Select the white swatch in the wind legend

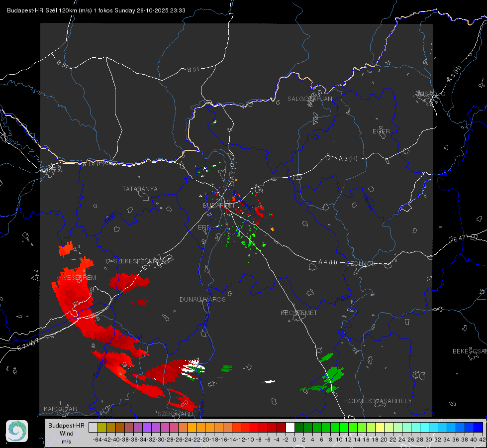coord(290,427)
